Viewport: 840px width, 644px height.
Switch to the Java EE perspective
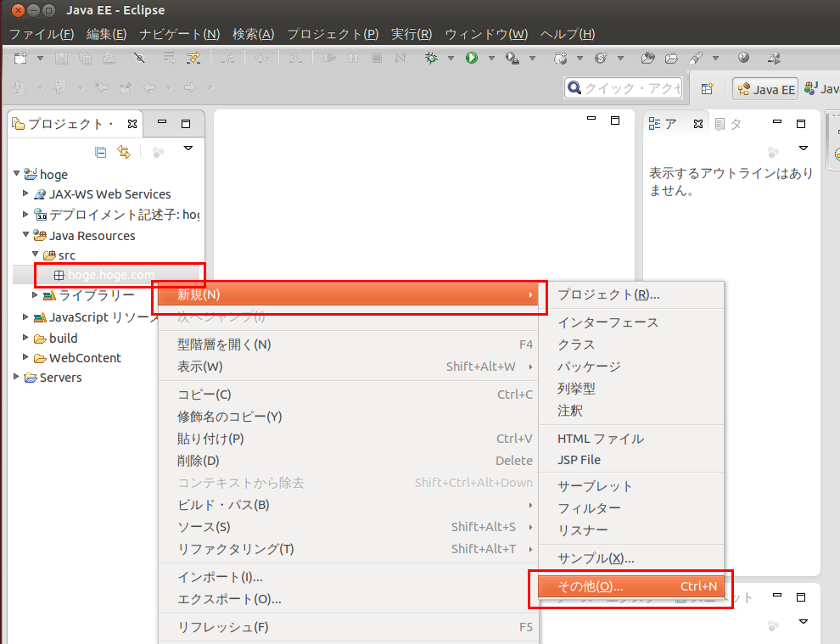click(x=766, y=89)
